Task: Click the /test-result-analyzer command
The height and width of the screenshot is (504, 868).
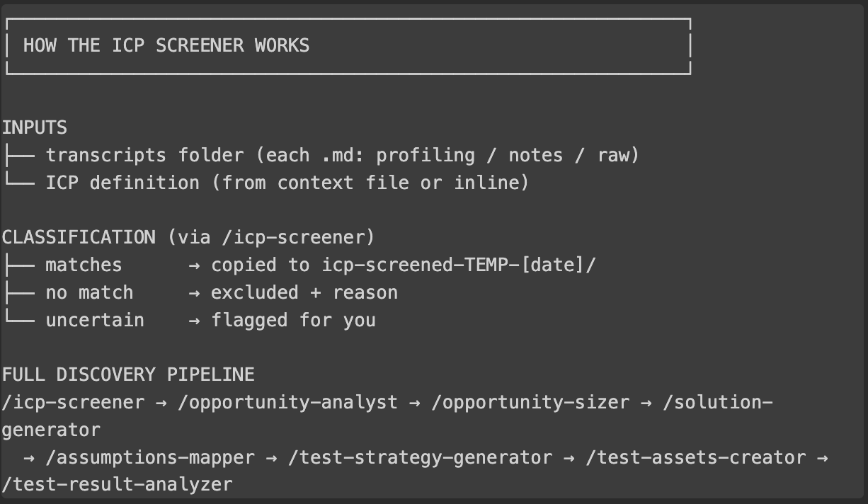Action: 117,485
